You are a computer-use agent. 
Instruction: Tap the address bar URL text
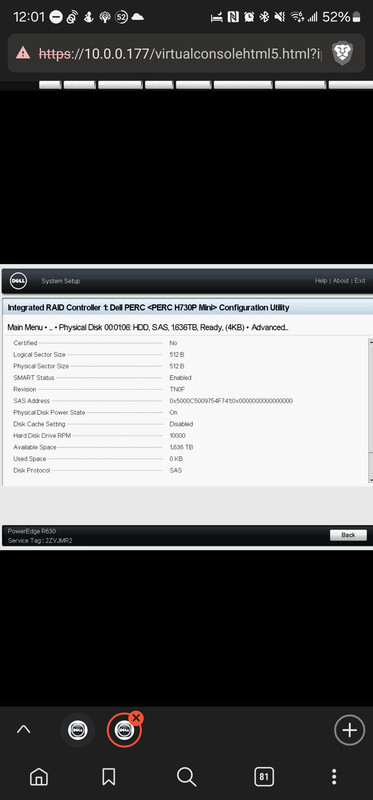pos(181,53)
